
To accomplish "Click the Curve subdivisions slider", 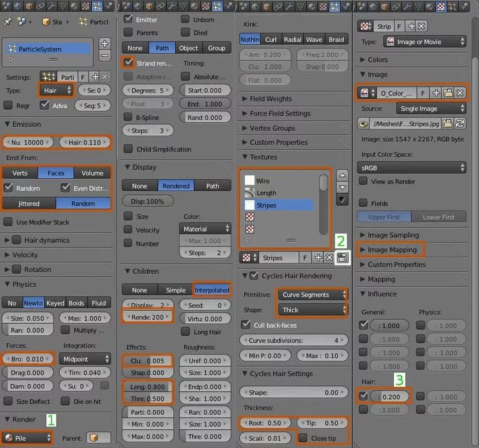I will click(x=294, y=340).
